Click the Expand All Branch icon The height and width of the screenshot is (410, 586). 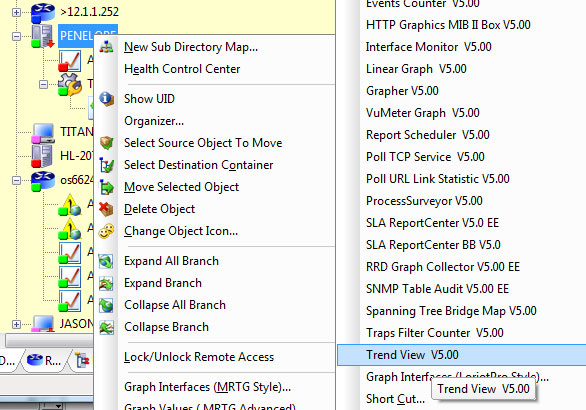click(x=107, y=261)
